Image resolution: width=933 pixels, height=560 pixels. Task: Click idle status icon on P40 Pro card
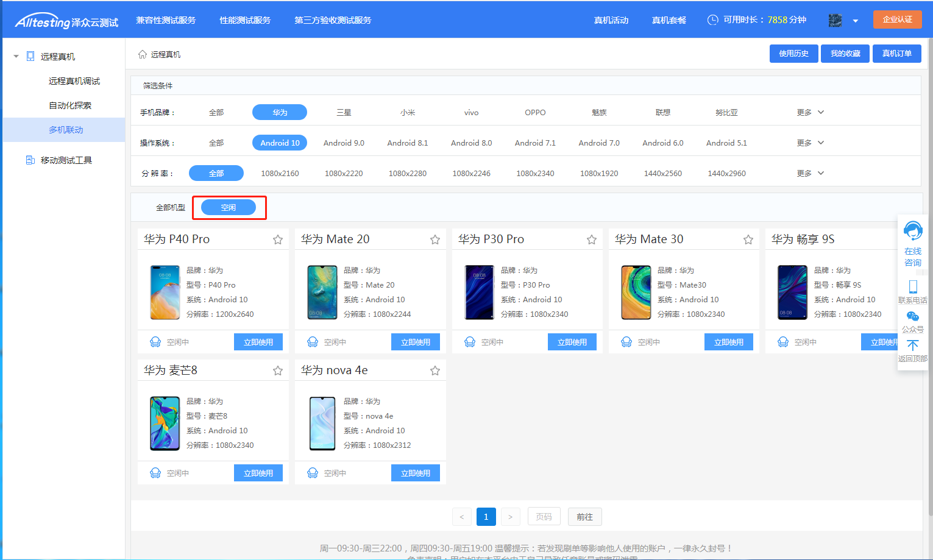pos(155,342)
